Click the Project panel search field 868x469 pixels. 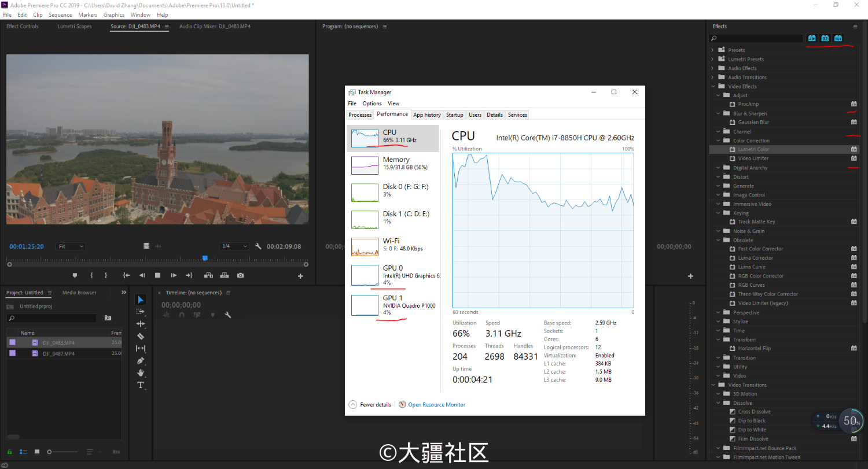coord(52,318)
